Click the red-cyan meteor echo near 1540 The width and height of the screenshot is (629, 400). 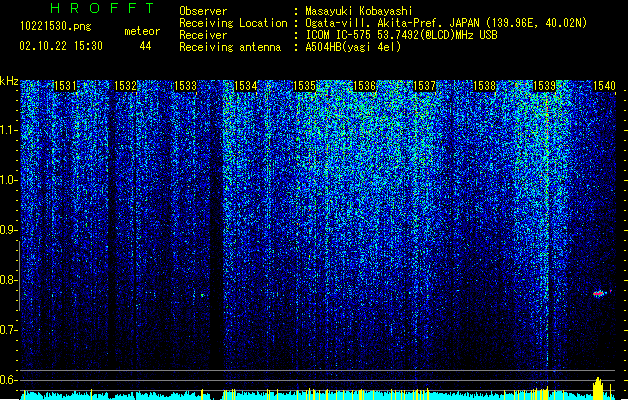(x=600, y=294)
